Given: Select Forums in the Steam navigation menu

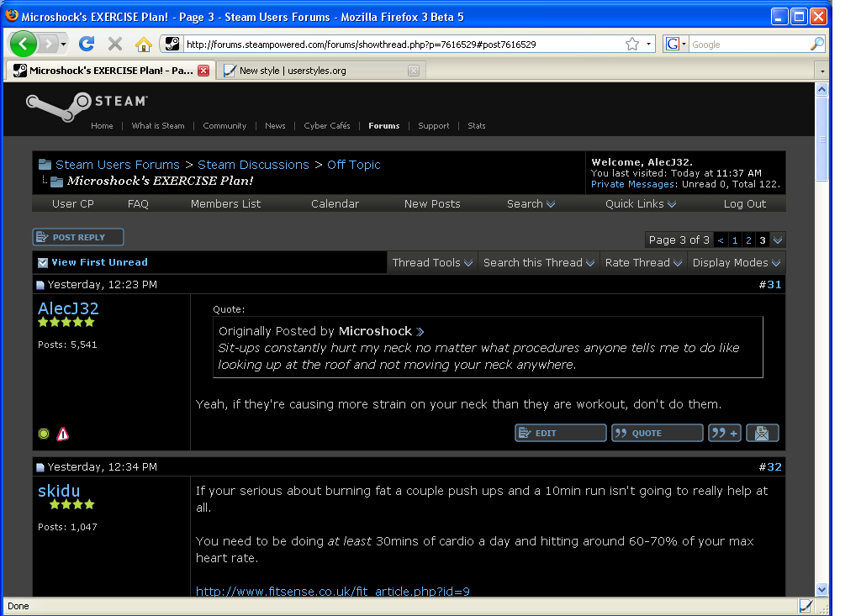Looking at the screenshot, I should pos(383,125).
